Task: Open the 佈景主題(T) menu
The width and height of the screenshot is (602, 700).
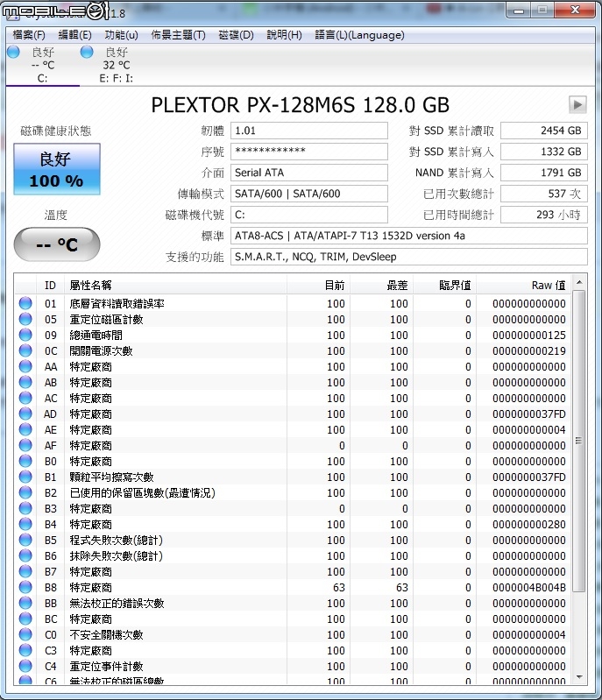Action: click(x=178, y=35)
